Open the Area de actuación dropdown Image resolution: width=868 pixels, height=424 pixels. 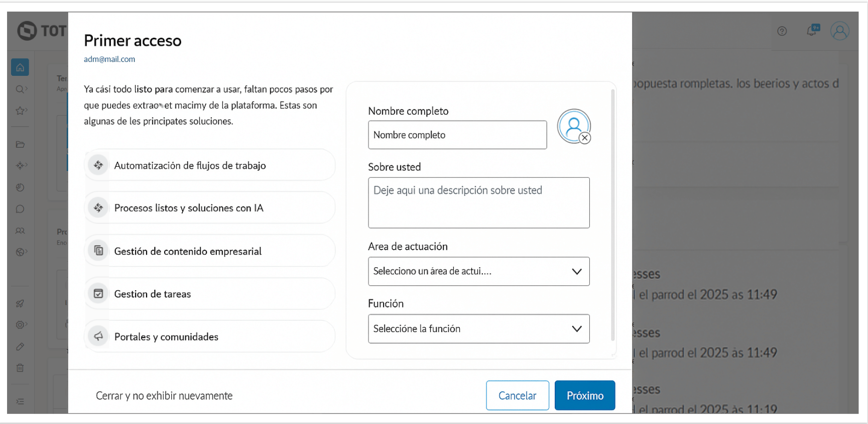(x=478, y=271)
